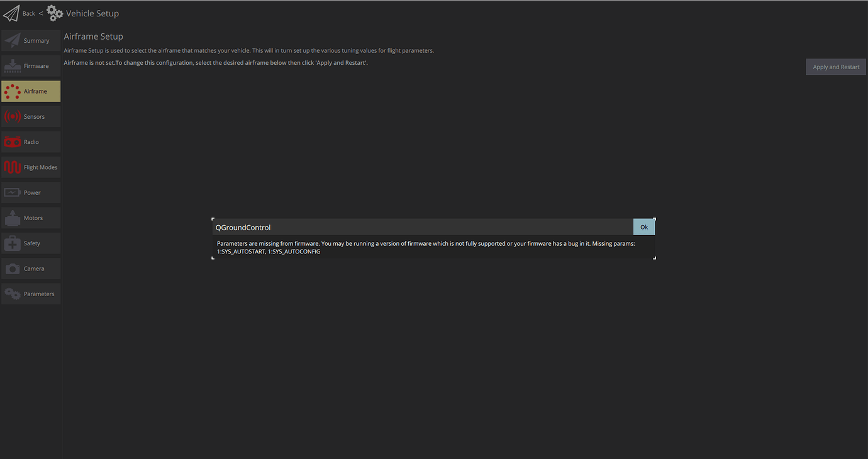
Task: Click the red Flight Modes waveform icon
Action: point(13,167)
